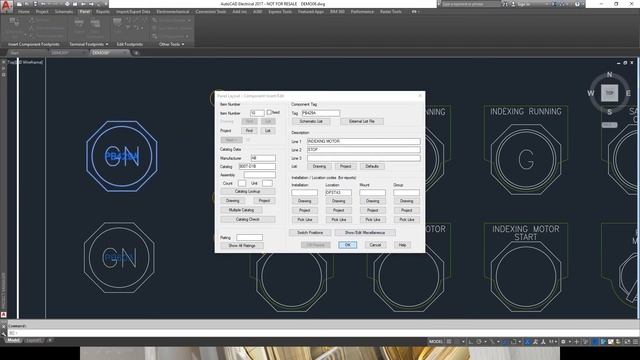The height and width of the screenshot is (360, 640).
Task: Open Catalog Lookup
Action: [x=247, y=191]
